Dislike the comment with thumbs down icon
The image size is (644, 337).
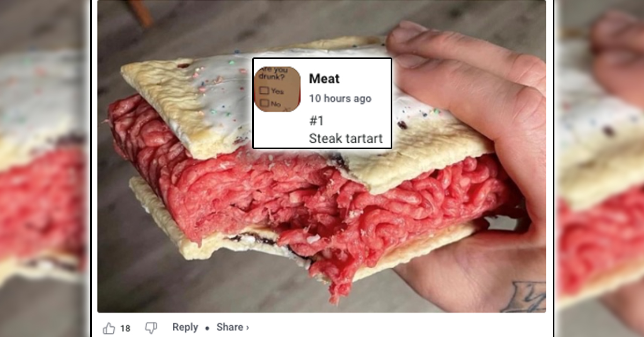click(151, 328)
